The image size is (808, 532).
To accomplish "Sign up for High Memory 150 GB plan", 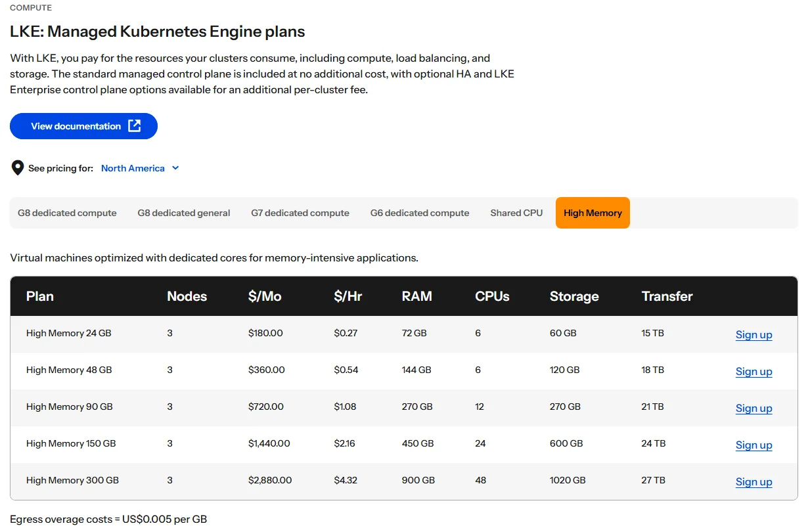I will click(x=753, y=445).
